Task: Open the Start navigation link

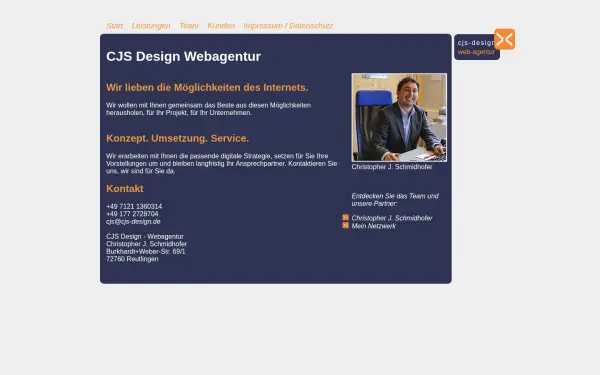Action: [114, 26]
